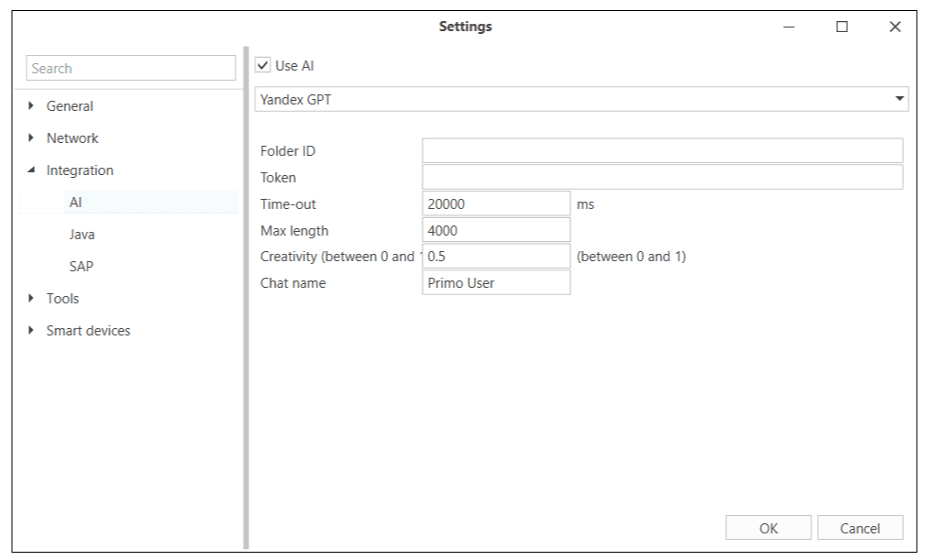
Task: Click the Chat name field
Action: pos(496,283)
